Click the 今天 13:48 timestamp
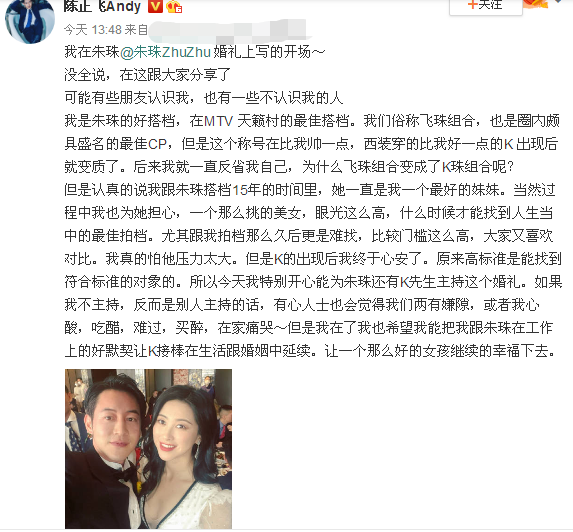Image resolution: width=573 pixels, height=532 pixels. [x=92, y=30]
